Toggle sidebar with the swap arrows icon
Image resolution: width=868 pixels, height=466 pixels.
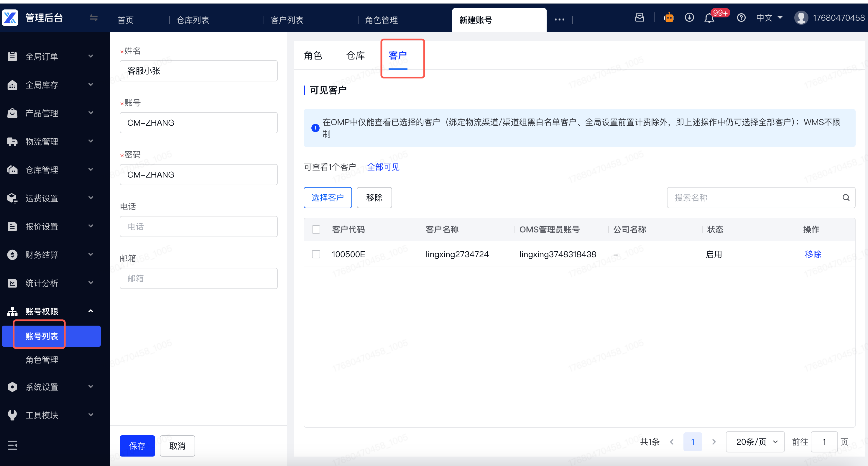coord(94,18)
